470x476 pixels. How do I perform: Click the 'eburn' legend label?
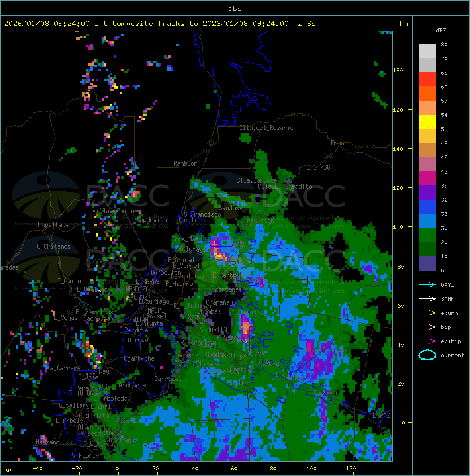(x=449, y=313)
